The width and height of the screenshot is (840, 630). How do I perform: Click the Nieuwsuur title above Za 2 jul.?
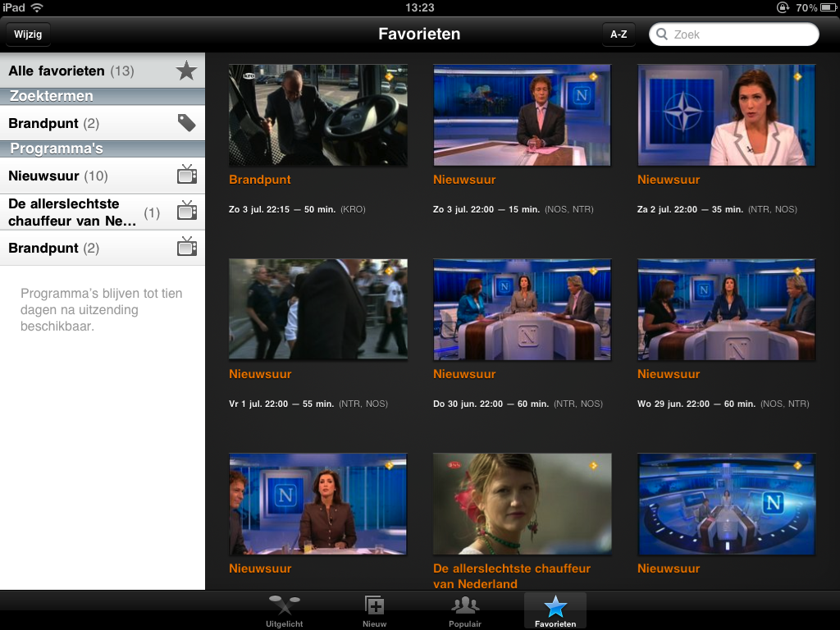point(669,180)
